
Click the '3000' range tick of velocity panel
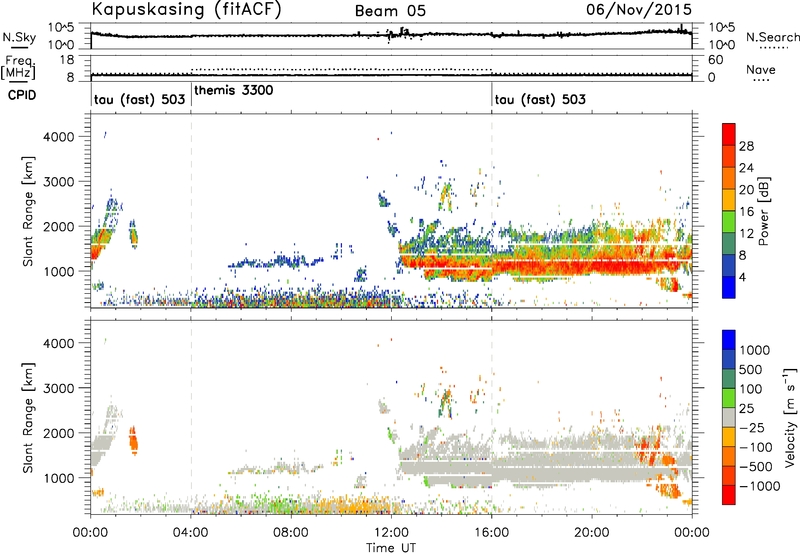pyautogui.click(x=59, y=388)
